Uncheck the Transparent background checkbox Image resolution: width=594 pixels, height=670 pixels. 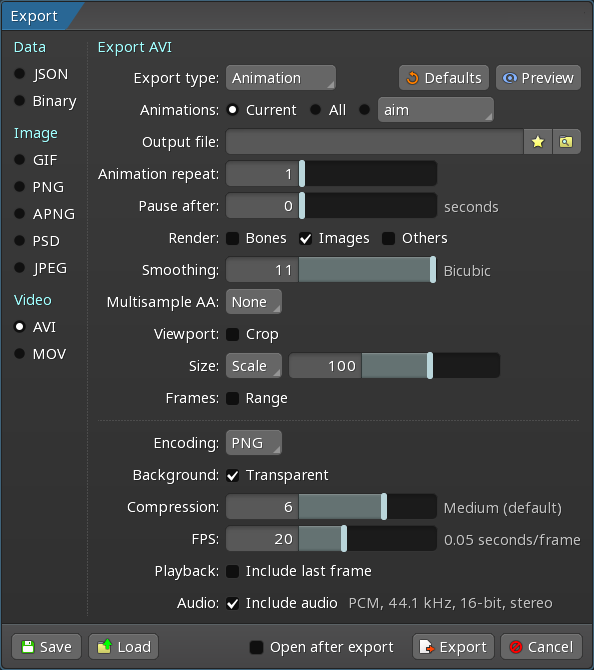tap(232, 475)
